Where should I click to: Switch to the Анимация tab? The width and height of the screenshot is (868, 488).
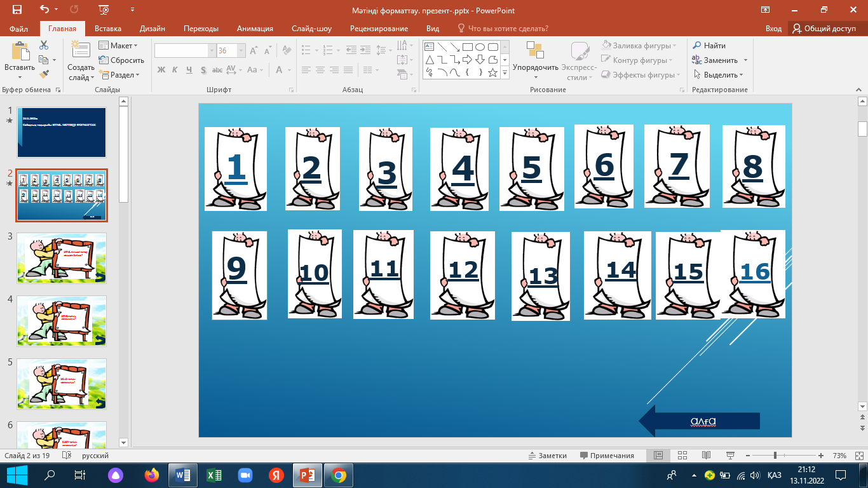[x=255, y=29]
